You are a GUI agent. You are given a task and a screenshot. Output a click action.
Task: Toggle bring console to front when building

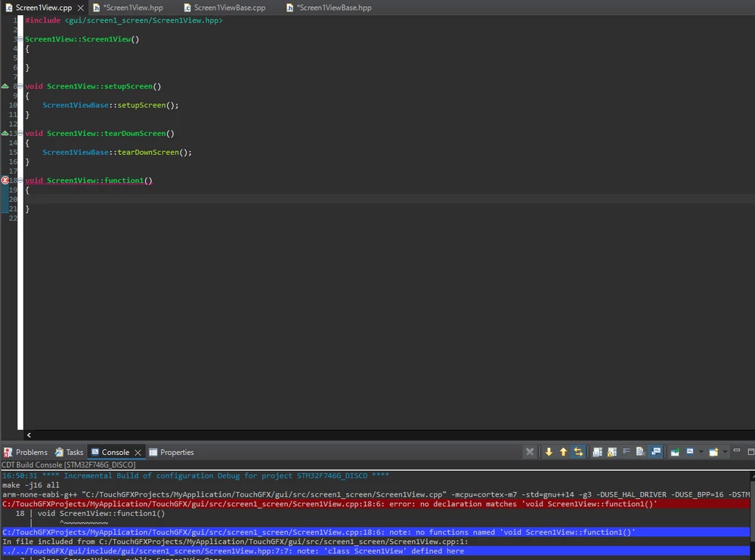[x=656, y=452]
